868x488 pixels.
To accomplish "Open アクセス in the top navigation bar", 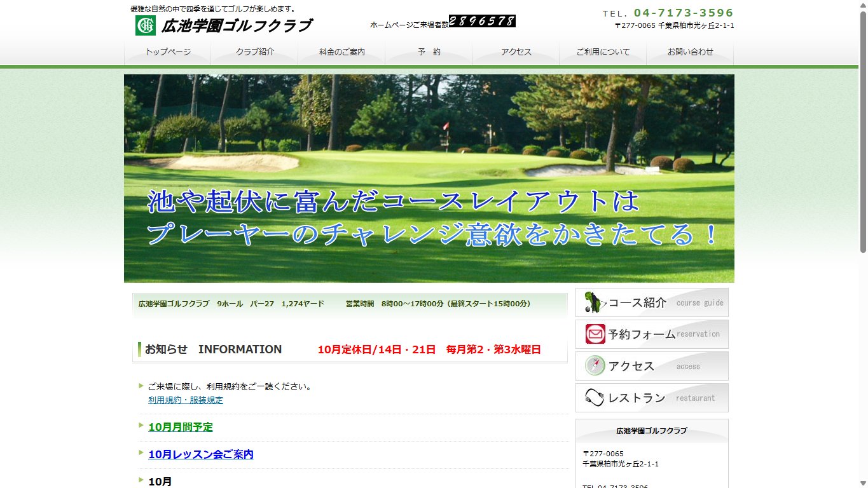I will (516, 52).
